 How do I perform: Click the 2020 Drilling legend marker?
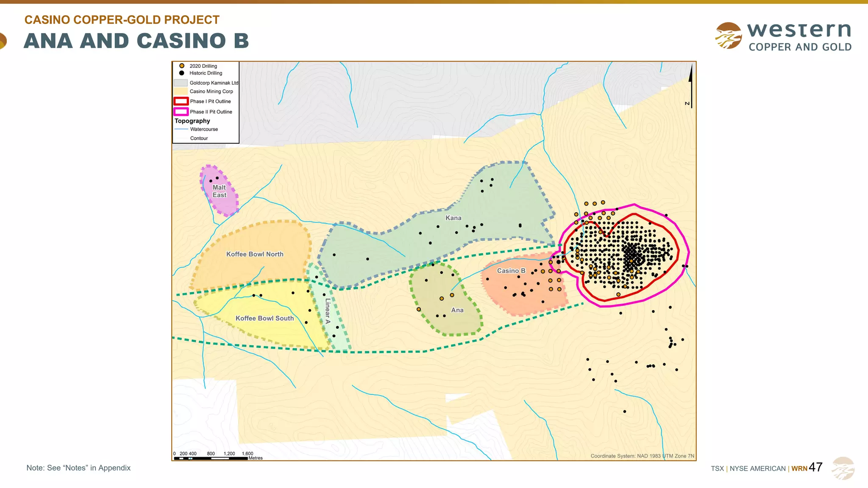click(x=182, y=66)
